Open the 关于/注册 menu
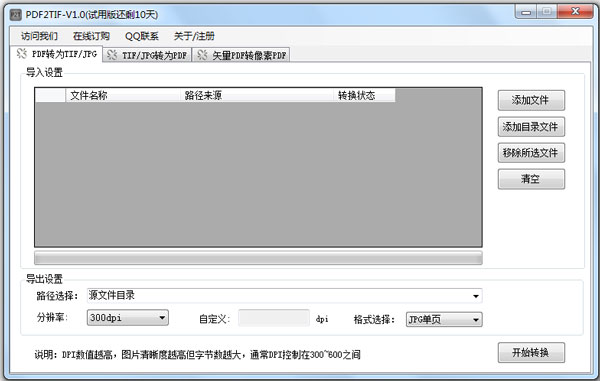 point(194,36)
